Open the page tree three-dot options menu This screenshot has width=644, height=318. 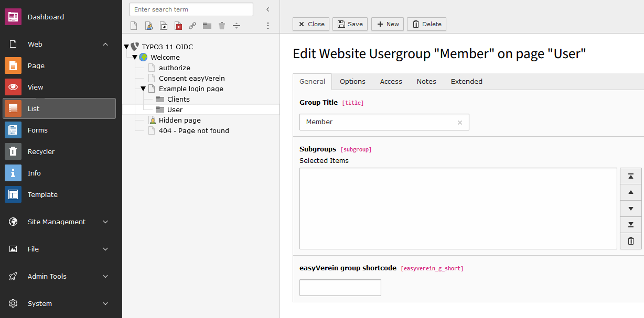268,26
